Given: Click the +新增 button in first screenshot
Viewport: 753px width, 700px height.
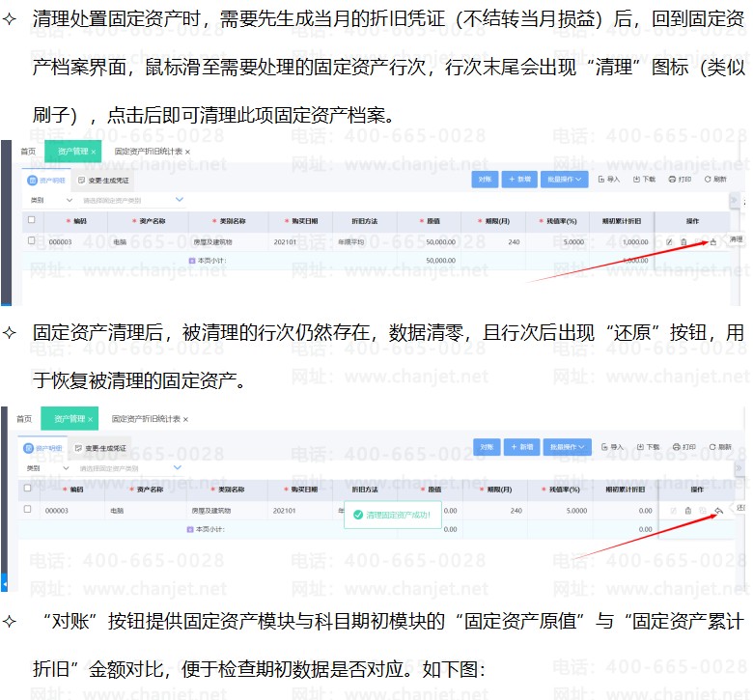Looking at the screenshot, I should click(519, 180).
